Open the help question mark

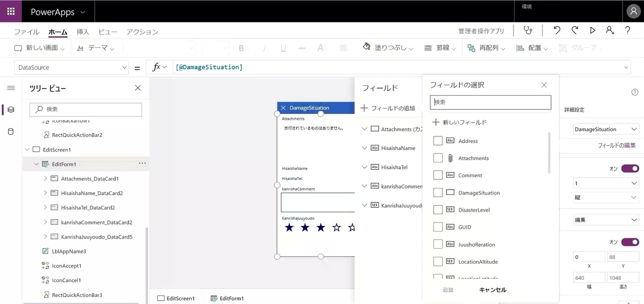click(x=627, y=31)
